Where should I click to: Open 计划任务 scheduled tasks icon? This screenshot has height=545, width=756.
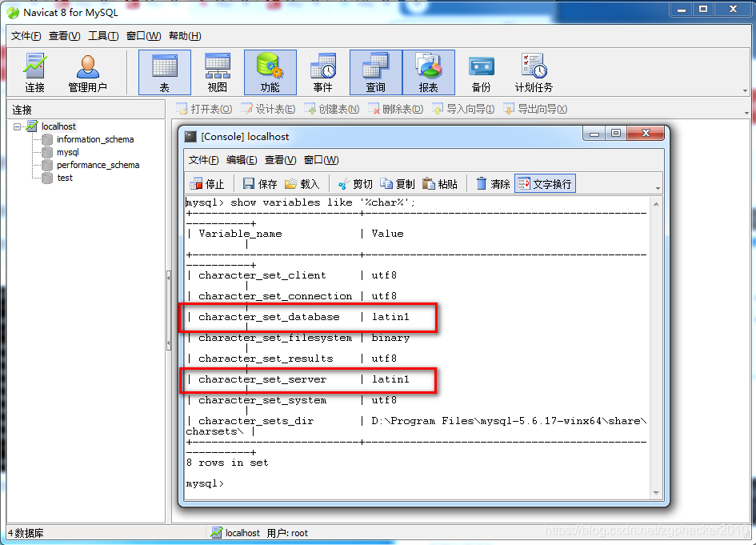pyautogui.click(x=534, y=73)
